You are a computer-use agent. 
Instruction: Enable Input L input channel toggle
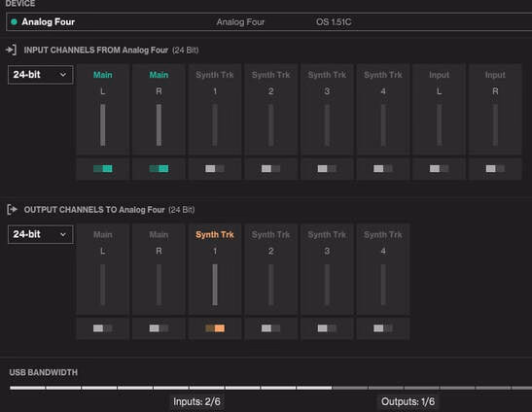coord(439,168)
